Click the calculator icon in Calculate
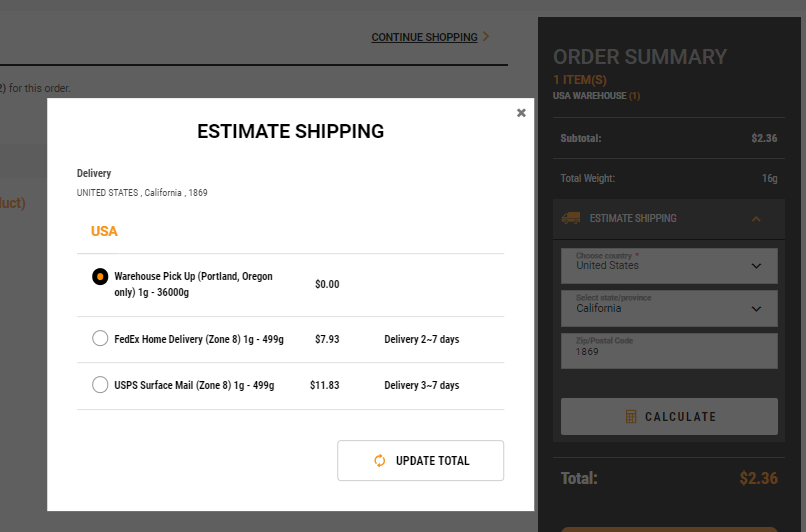Viewport: 806px width, 532px height. [631, 416]
